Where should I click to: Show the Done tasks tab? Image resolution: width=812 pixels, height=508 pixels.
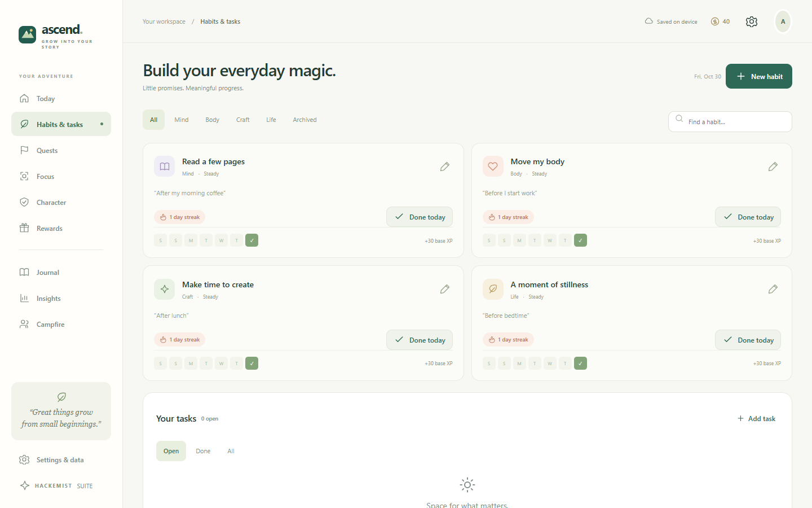coord(203,451)
